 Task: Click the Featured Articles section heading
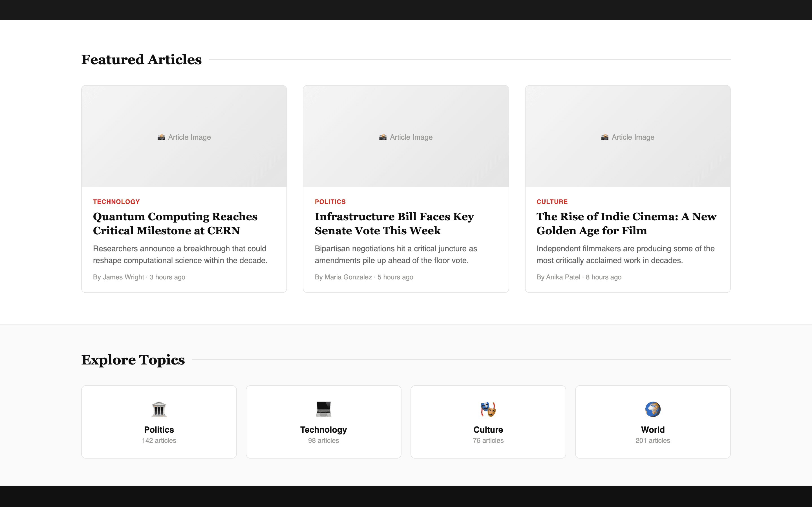(x=141, y=59)
